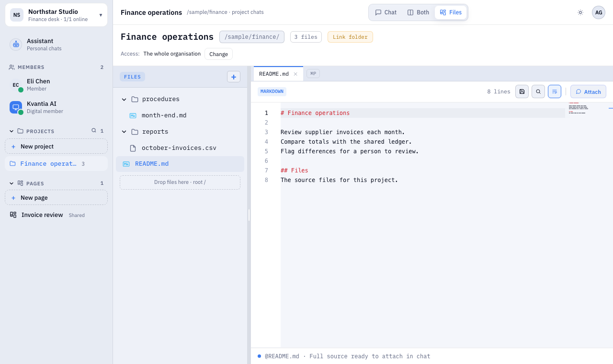Viewport: 613px width, 364px height.
Task: Click the FILES panel label
Action: tap(132, 77)
